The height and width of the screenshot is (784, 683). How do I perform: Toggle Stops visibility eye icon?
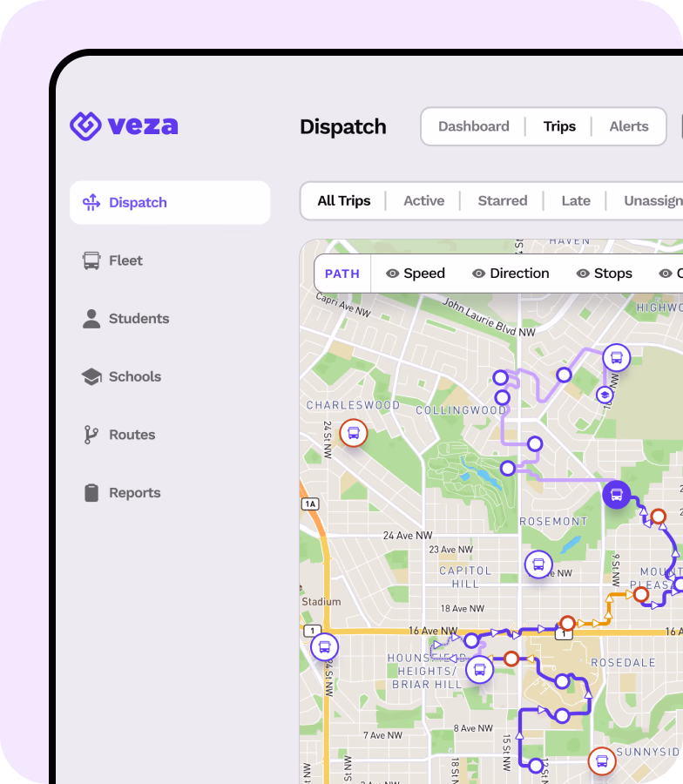pos(583,274)
